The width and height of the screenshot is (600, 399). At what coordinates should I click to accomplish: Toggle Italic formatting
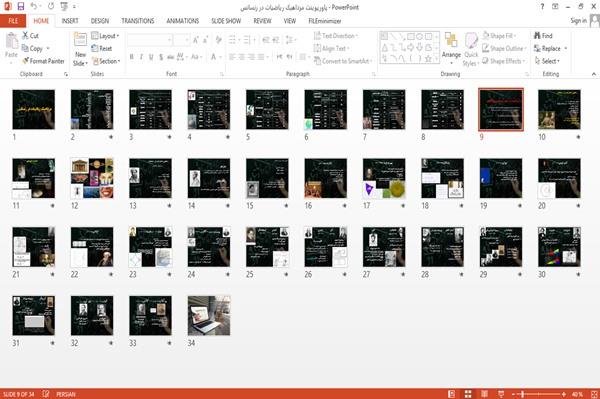[x=141, y=57]
